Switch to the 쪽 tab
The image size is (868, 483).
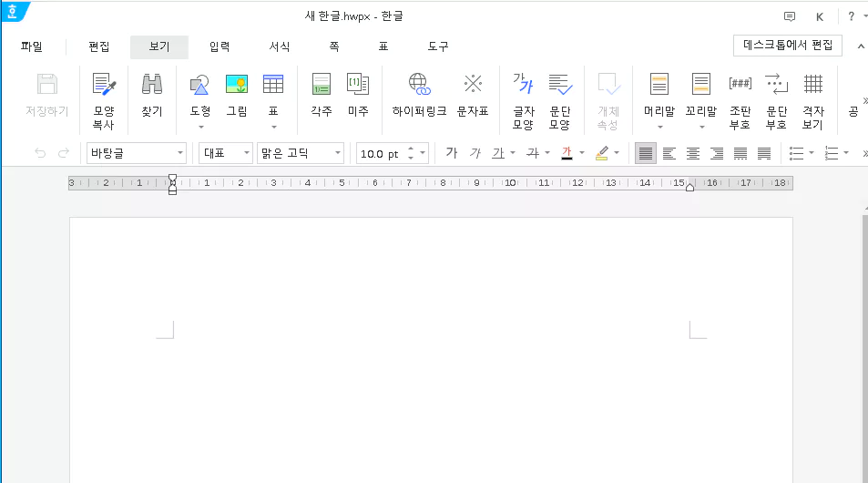coord(334,47)
